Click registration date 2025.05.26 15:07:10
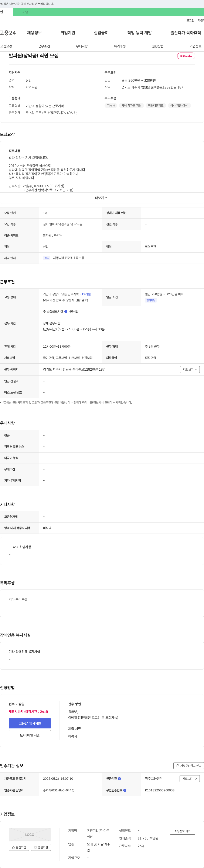The width and height of the screenshot is (204, 868). [58, 779]
